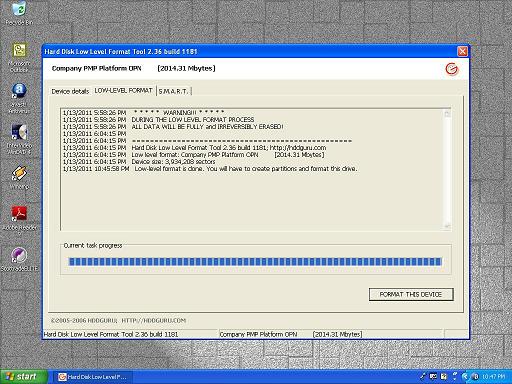Click the Start button
The width and height of the screenshot is (512, 384).
click(x=23, y=377)
